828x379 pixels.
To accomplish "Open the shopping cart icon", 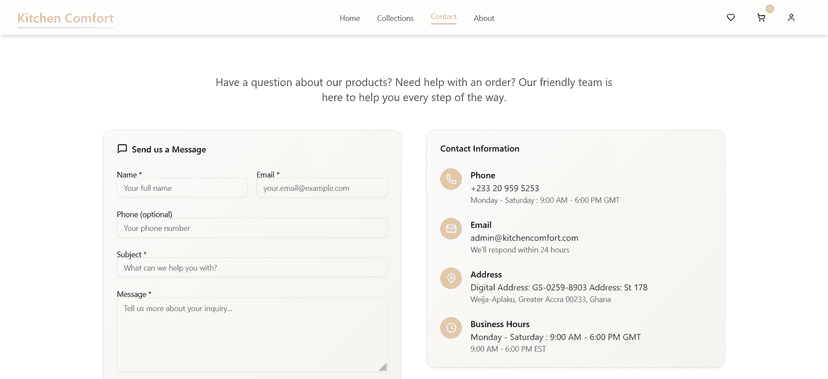I will 761,18.
